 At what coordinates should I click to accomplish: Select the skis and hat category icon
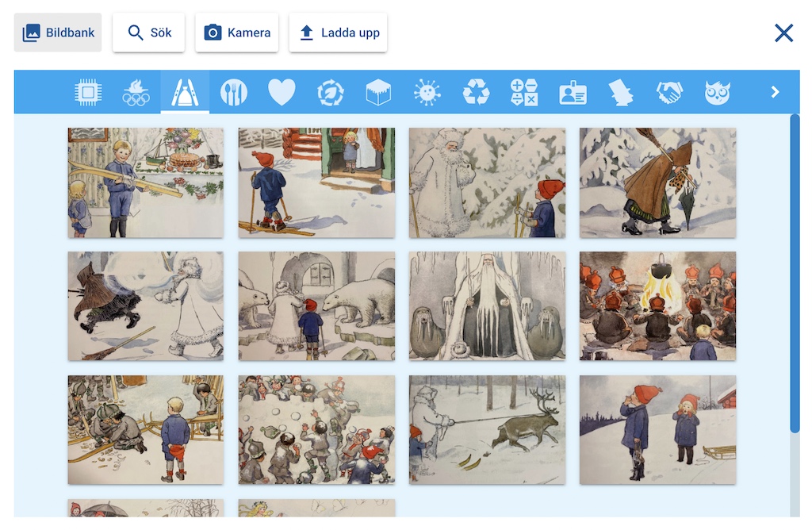point(185,92)
